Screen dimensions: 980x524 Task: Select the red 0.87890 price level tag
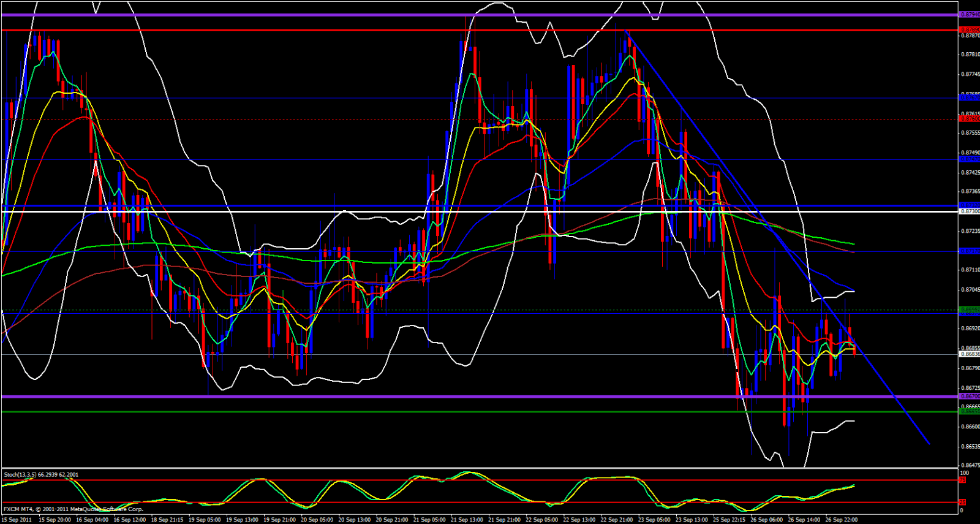click(969, 29)
